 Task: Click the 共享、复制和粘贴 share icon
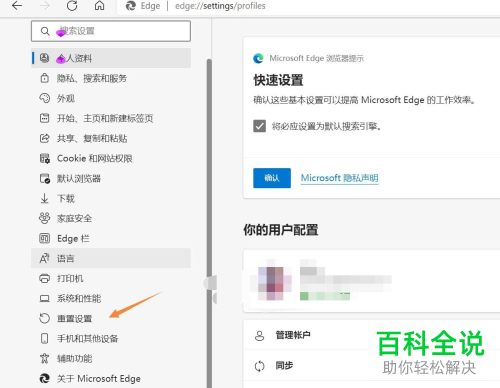[44, 138]
